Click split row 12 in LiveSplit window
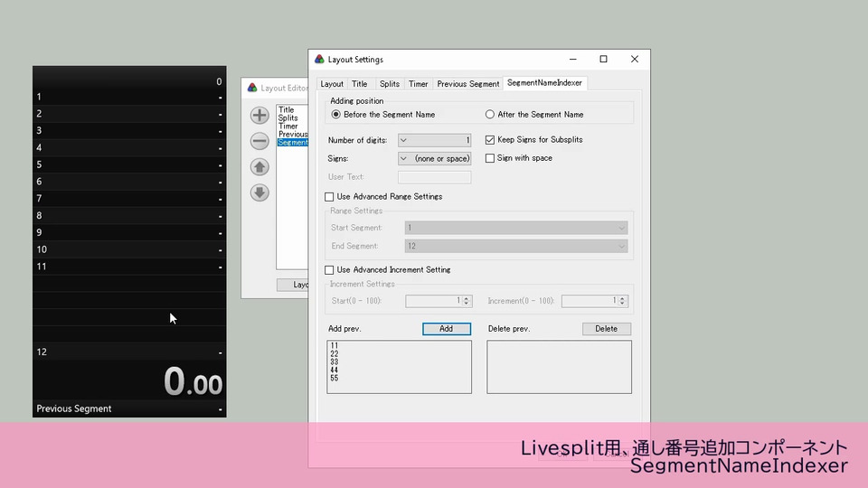 [129, 352]
